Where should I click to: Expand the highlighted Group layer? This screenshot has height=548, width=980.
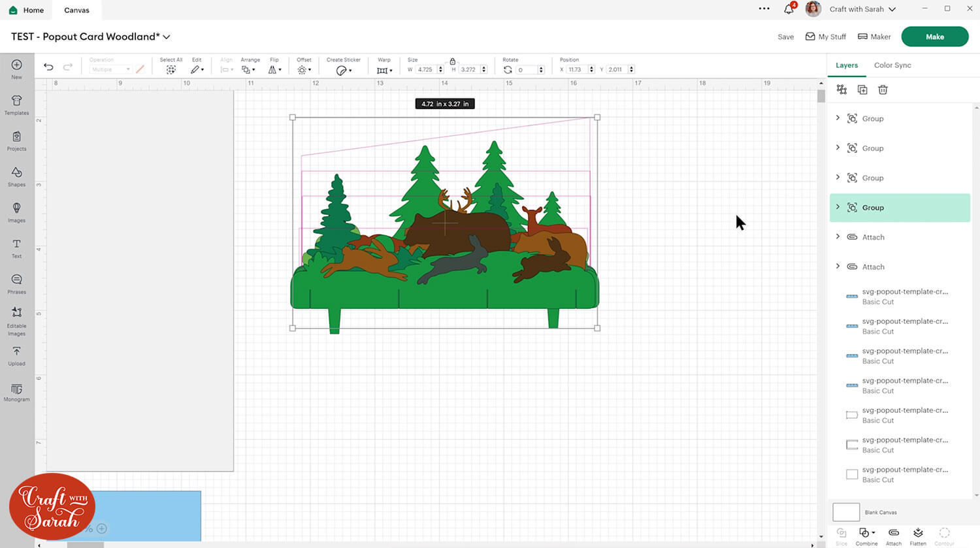coord(838,207)
